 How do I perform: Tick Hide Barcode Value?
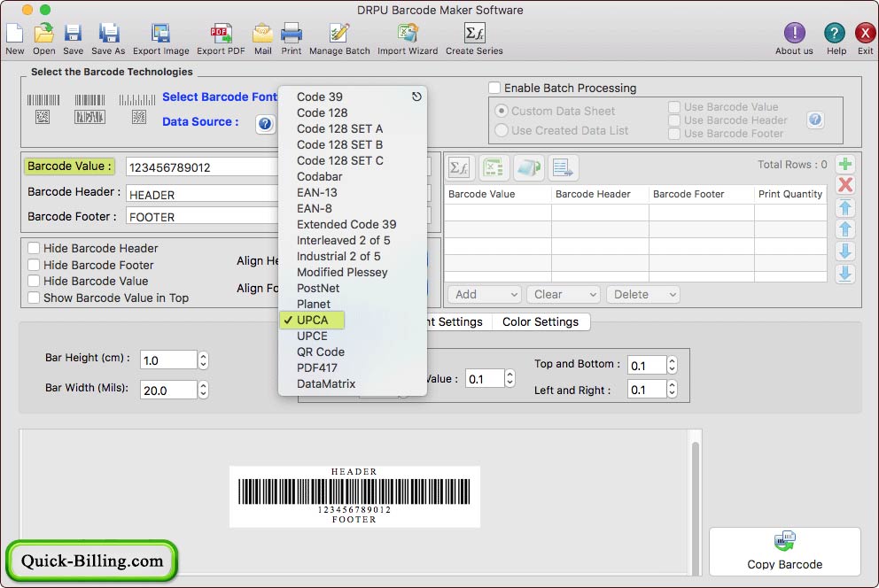pyautogui.click(x=35, y=281)
